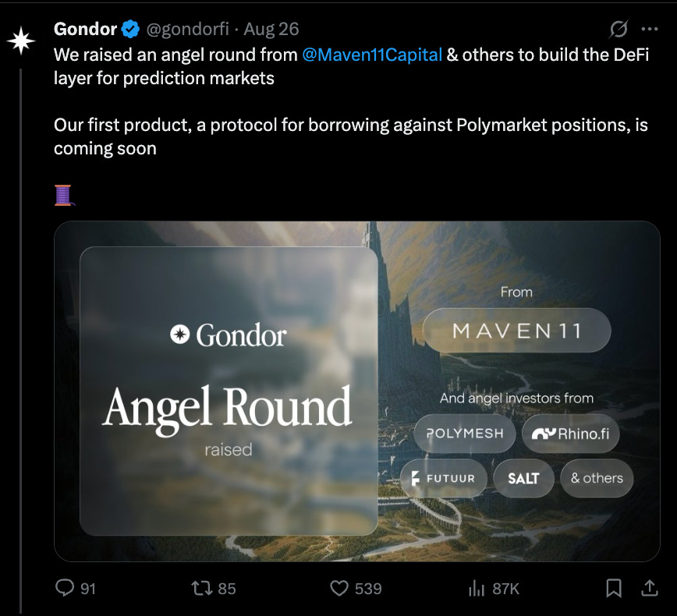Click the 85 reposts count
The image size is (677, 616).
(227, 589)
